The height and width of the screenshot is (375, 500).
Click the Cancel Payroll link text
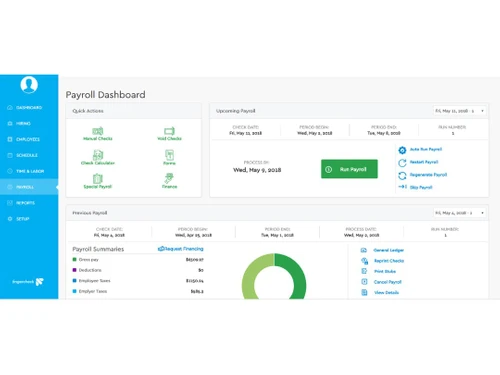[x=388, y=282]
